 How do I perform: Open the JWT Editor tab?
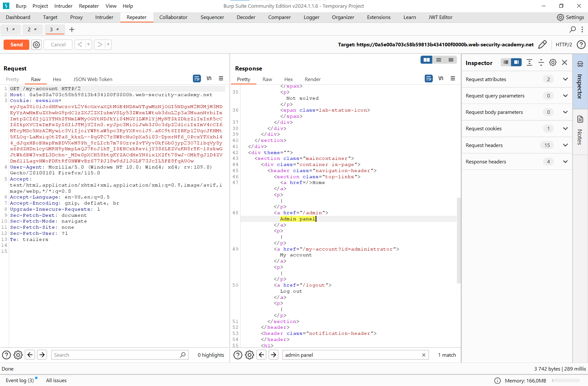coord(440,17)
